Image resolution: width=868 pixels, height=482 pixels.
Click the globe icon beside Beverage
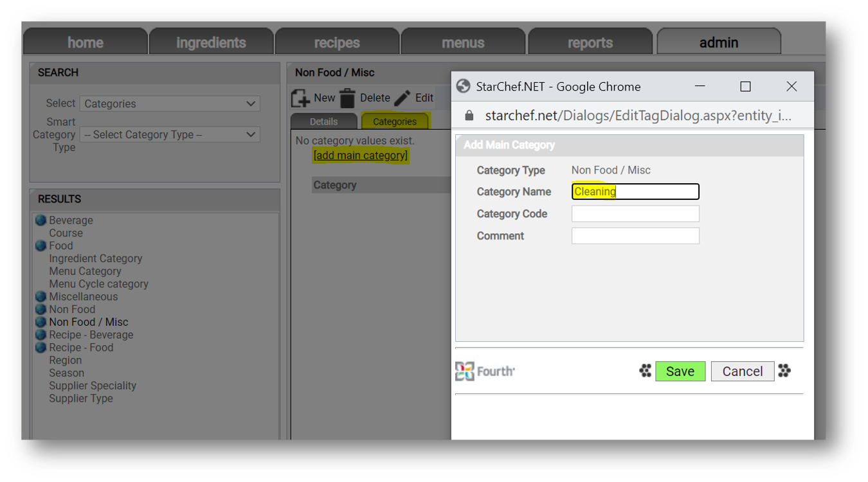click(x=41, y=220)
